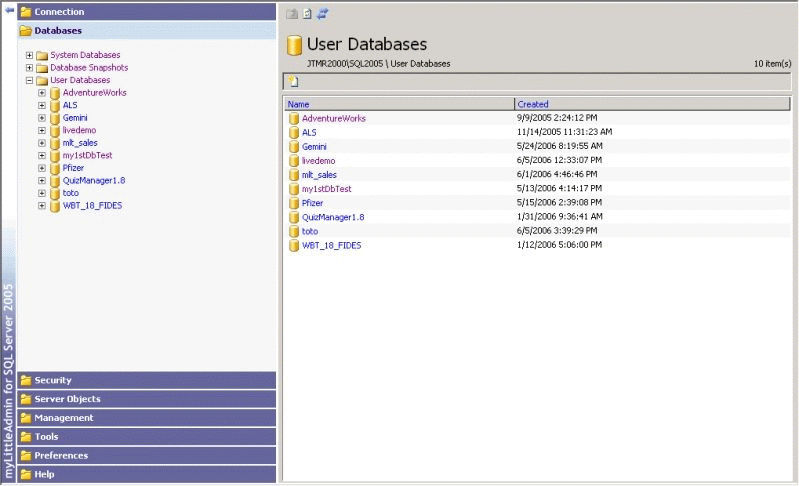799x486 pixels.
Task: Collapse the User Databases node
Action: click(29, 80)
